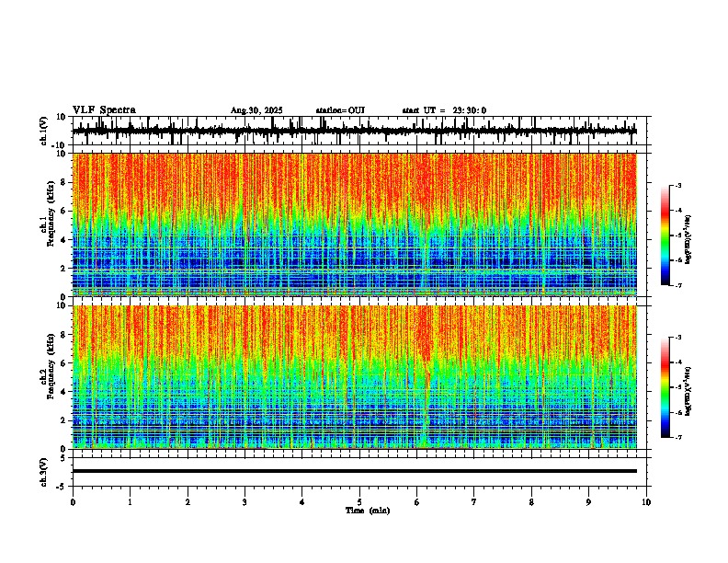Click time axis tick label "4"
Screen dimensions: 728x563
click(x=302, y=502)
